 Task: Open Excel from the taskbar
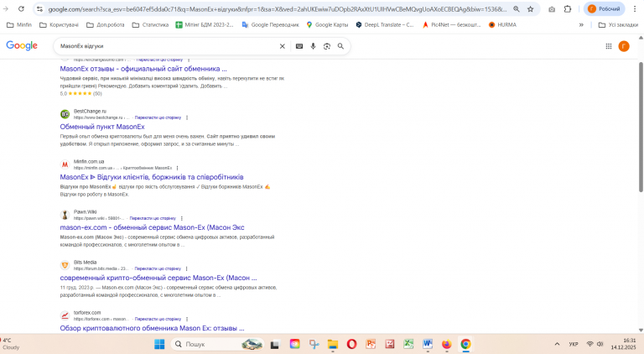[408, 344]
